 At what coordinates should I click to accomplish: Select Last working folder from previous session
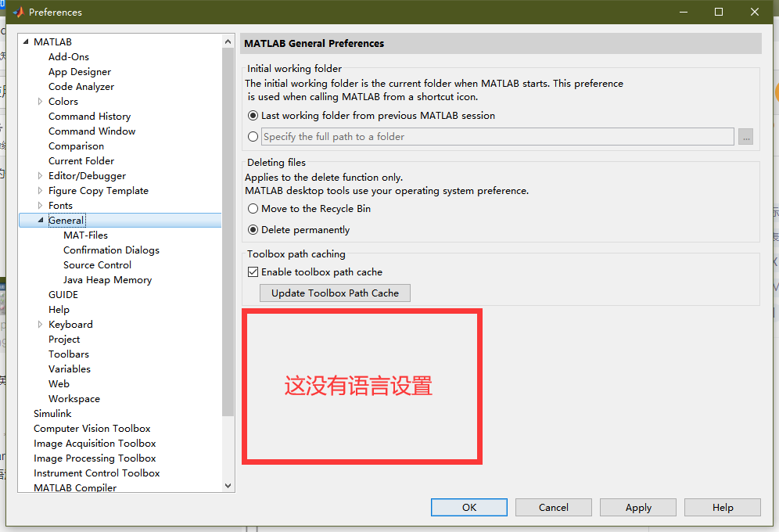pos(253,116)
